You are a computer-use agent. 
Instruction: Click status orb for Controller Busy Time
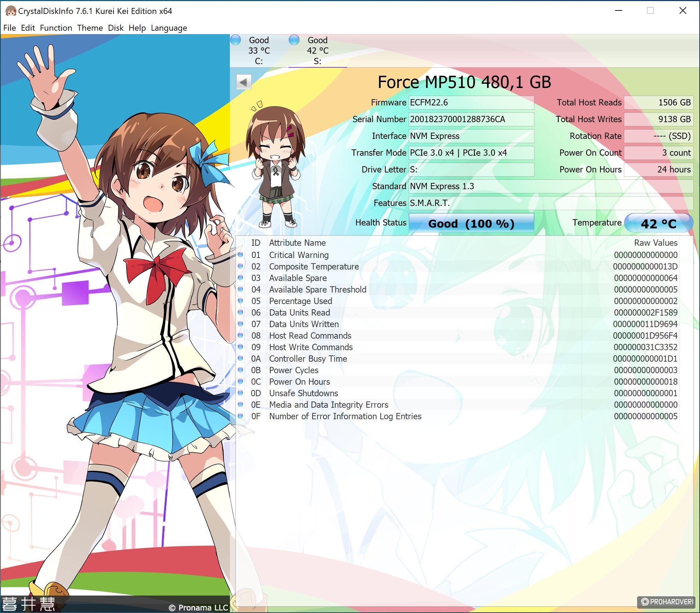[x=240, y=359]
